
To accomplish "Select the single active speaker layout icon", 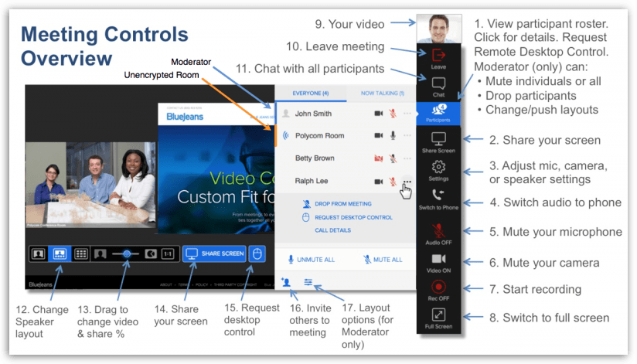I will [x=39, y=254].
